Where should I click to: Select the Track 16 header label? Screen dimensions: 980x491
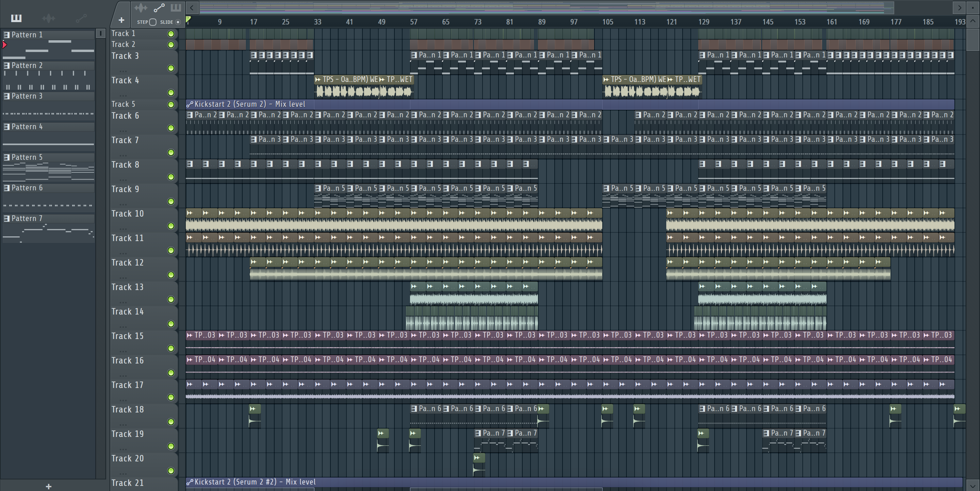pos(128,361)
